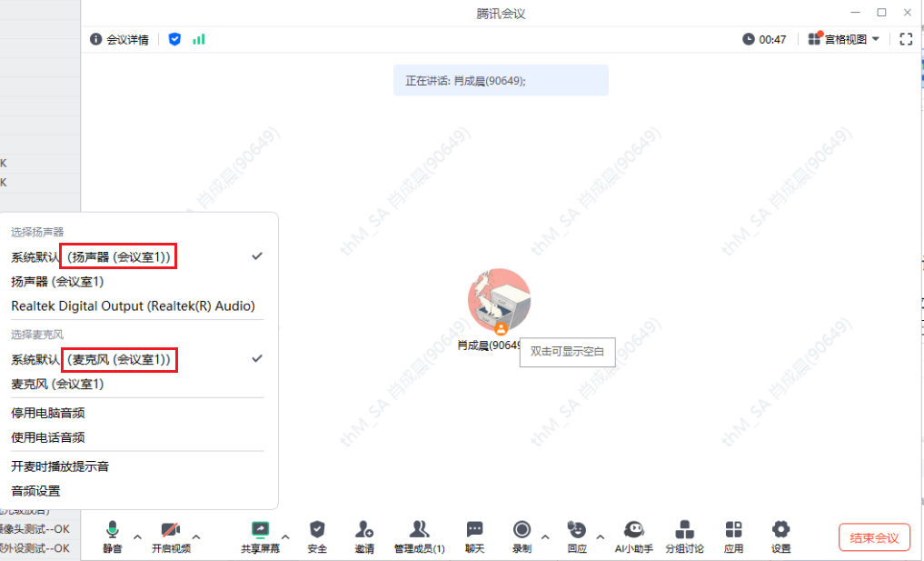Open the 宫格视图 view layout dropdown

coord(844,39)
